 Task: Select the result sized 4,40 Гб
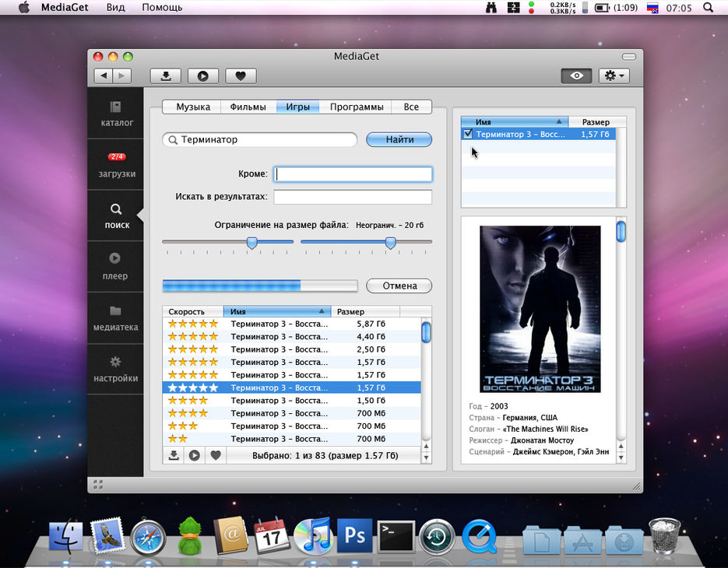291,336
